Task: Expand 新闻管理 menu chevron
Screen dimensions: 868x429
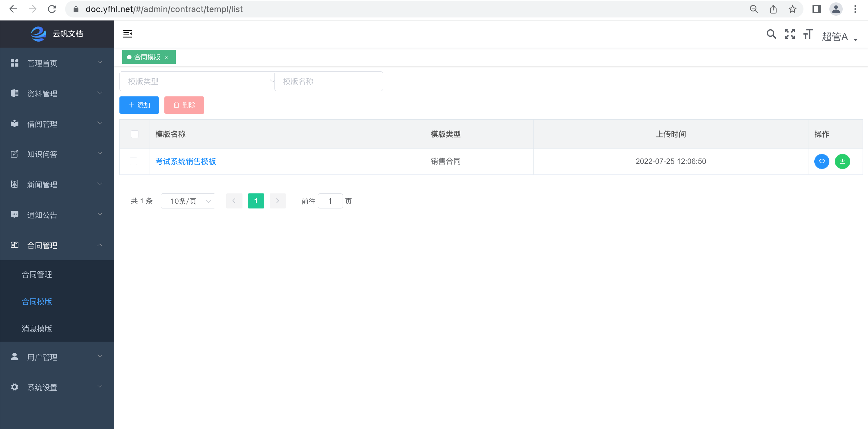Action: (x=100, y=183)
